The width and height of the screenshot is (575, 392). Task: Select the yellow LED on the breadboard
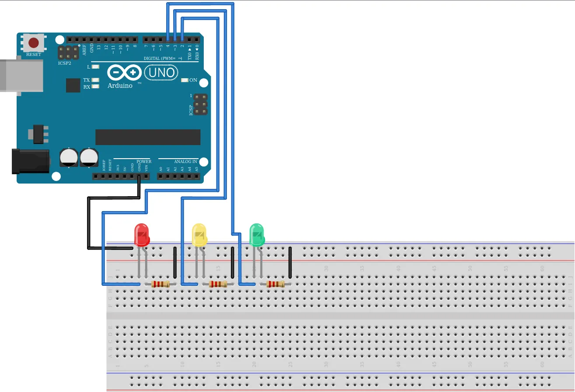pos(199,235)
